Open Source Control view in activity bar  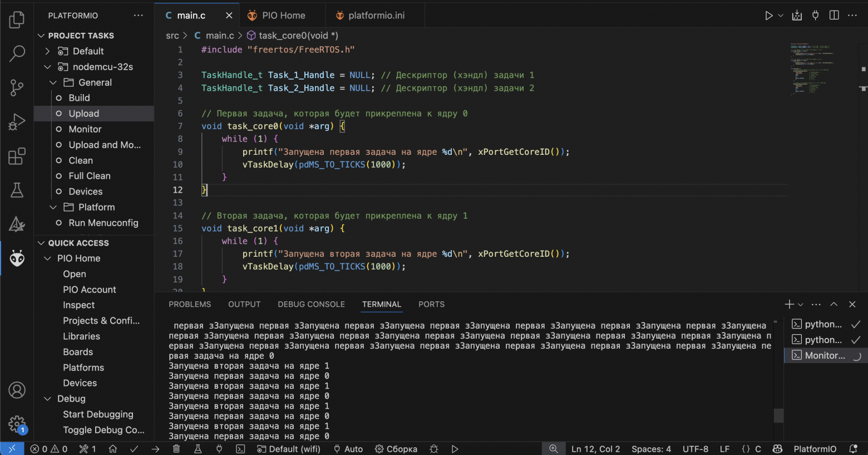[17, 87]
